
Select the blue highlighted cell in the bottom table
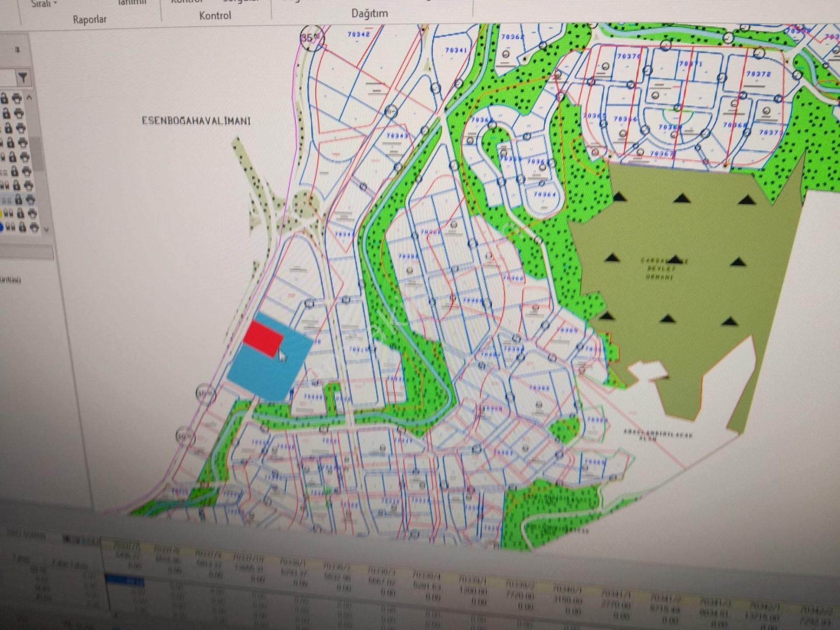point(125,581)
